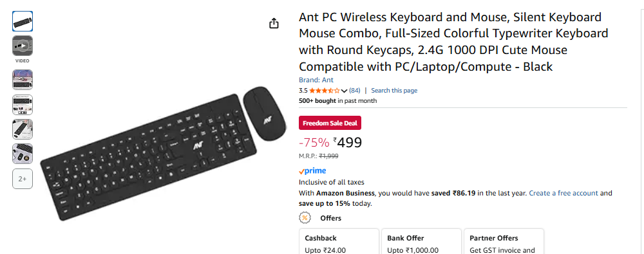
Task: Open the Cashback offer card
Action: pos(339,242)
